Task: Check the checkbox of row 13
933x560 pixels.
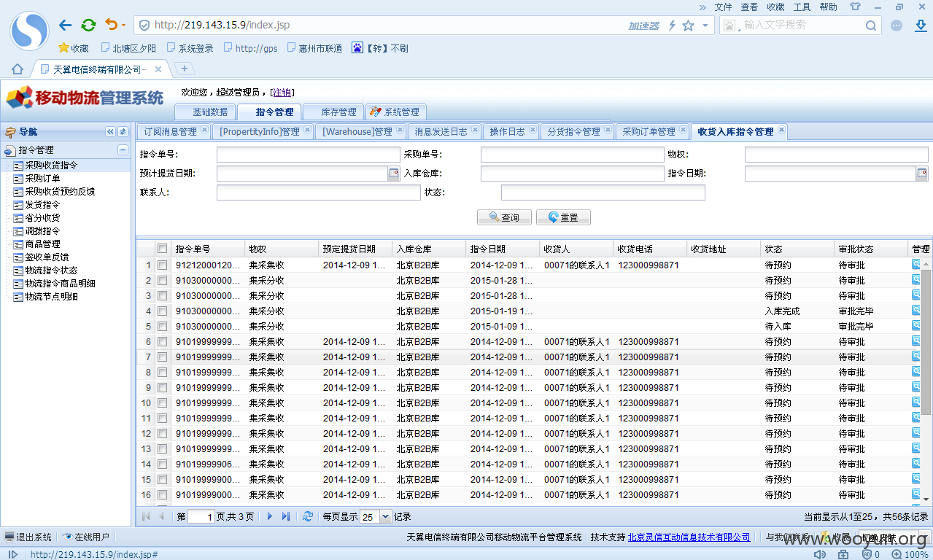Action: pos(162,448)
